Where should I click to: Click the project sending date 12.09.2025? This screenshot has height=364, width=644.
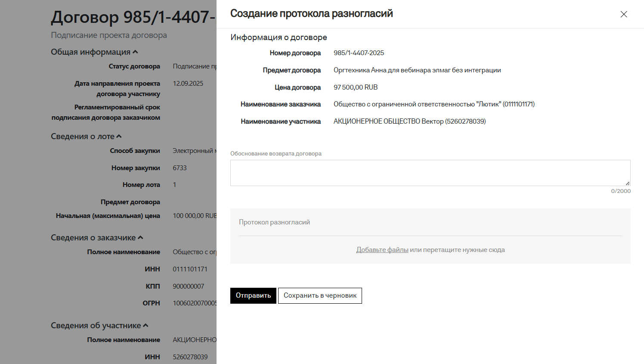[188, 84]
